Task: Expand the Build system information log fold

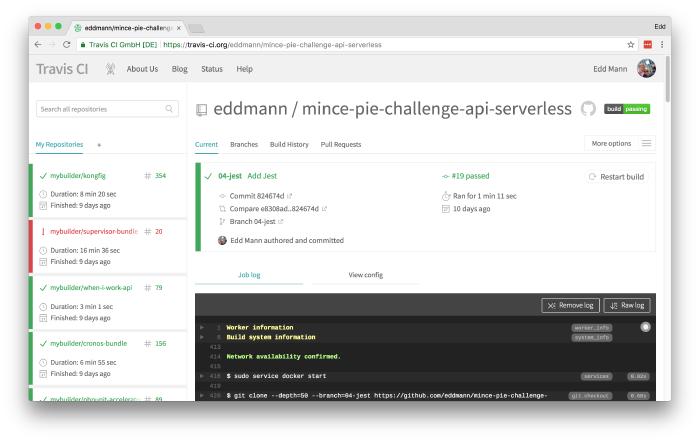Action: tap(202, 337)
